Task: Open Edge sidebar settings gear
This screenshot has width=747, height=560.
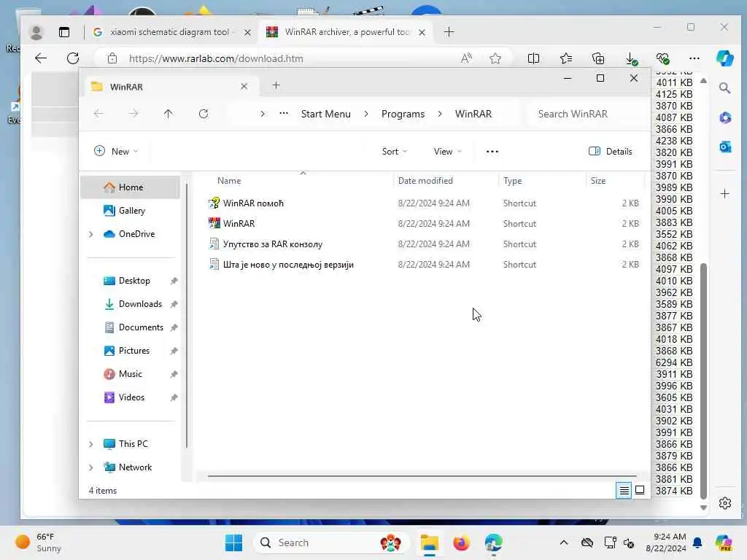Action: [x=725, y=503]
